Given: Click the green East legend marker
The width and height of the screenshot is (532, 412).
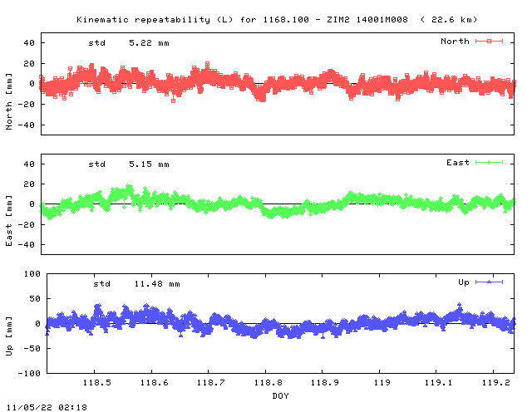Looking at the screenshot, I should point(489,163).
